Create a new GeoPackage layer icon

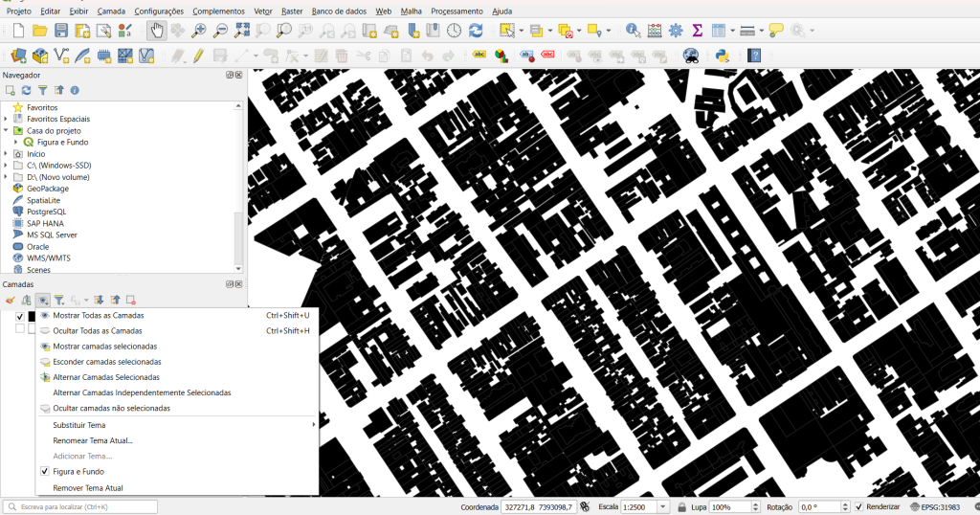tap(39, 56)
